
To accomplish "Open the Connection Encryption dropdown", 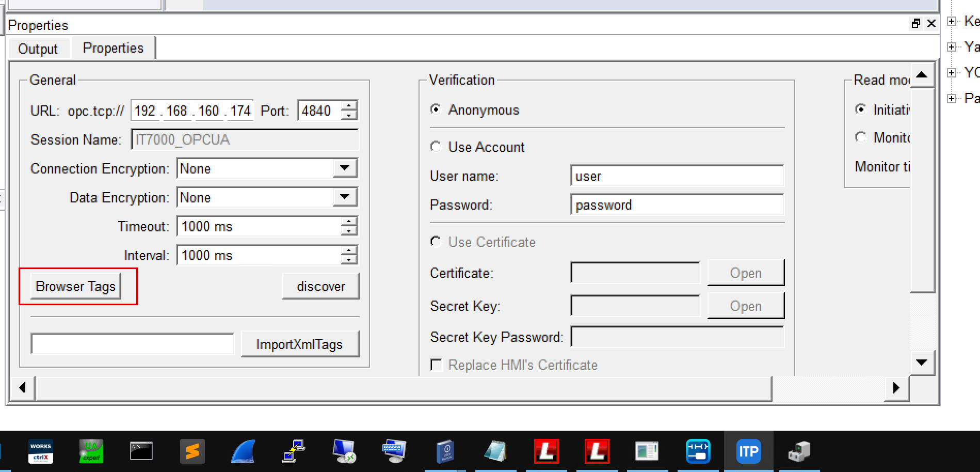I will [344, 168].
